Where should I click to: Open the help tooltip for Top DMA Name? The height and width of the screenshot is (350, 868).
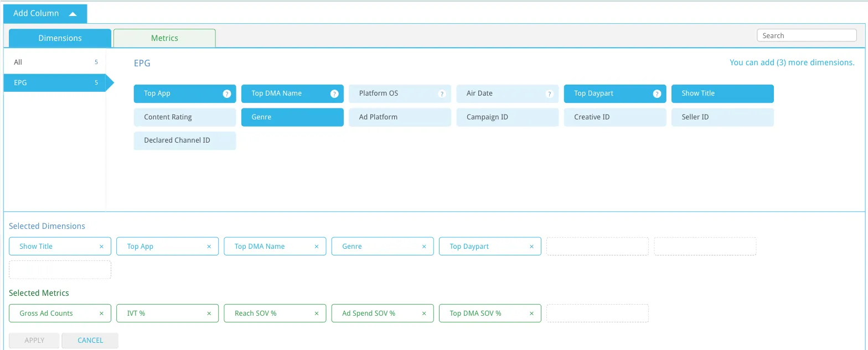tap(334, 94)
